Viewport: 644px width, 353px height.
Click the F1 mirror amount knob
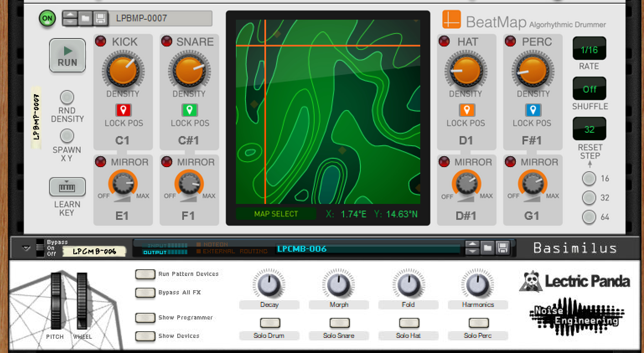pyautogui.click(x=189, y=184)
